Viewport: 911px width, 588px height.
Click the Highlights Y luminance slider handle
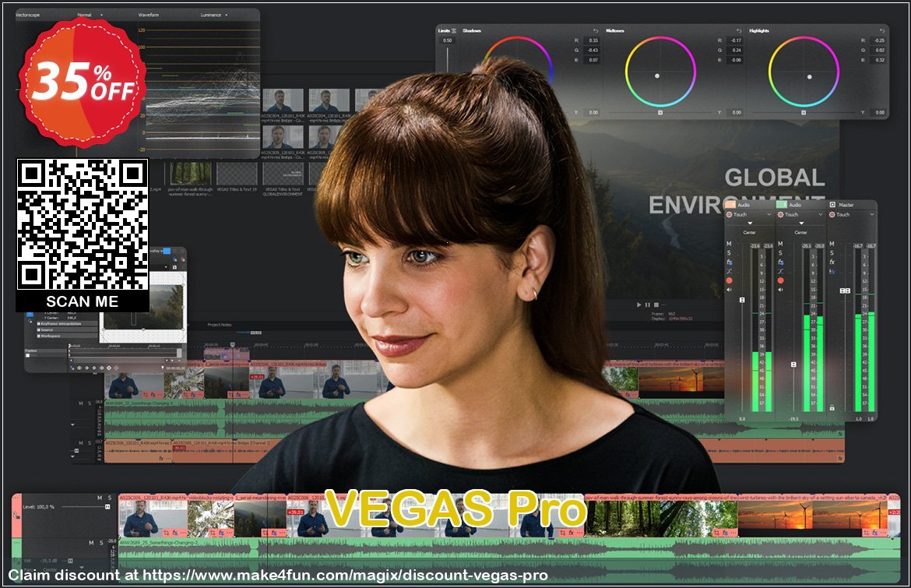click(x=804, y=112)
